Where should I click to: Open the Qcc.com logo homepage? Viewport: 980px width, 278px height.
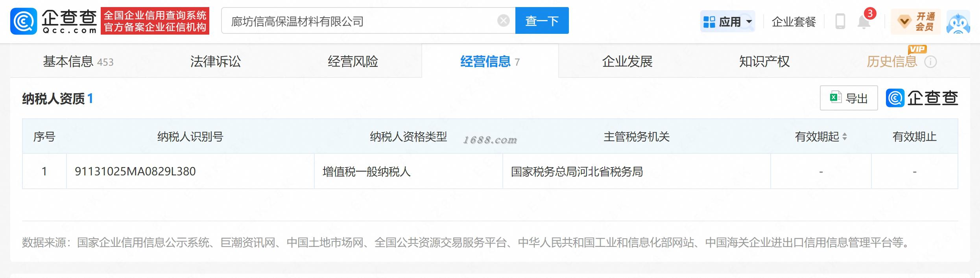tap(54, 21)
